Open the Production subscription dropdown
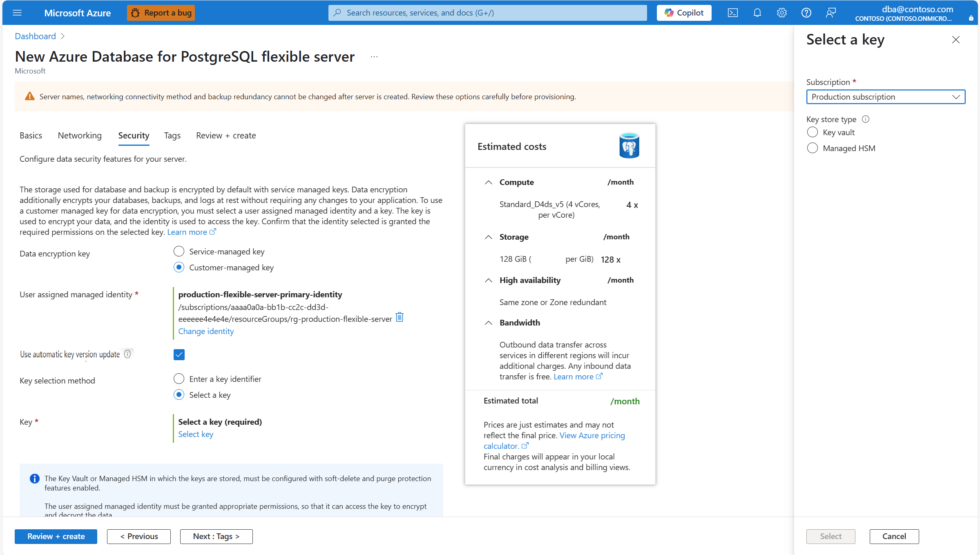The width and height of the screenshot is (980, 555). [885, 97]
